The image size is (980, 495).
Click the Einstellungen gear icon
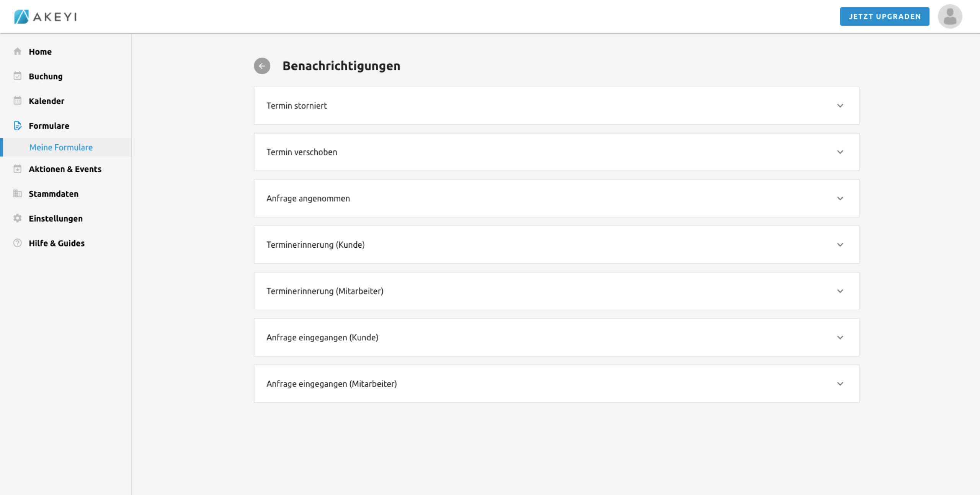17,218
